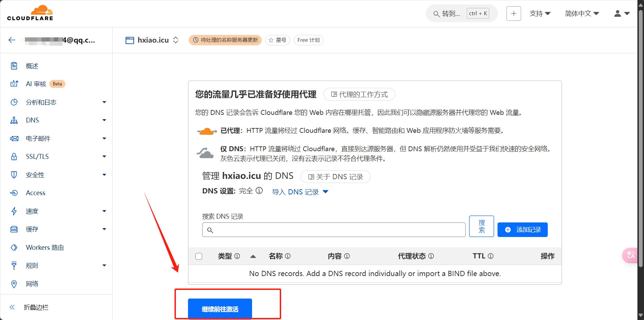Click the 搜索 button beside search field
Screen dimensions: 644x320
coord(482,226)
